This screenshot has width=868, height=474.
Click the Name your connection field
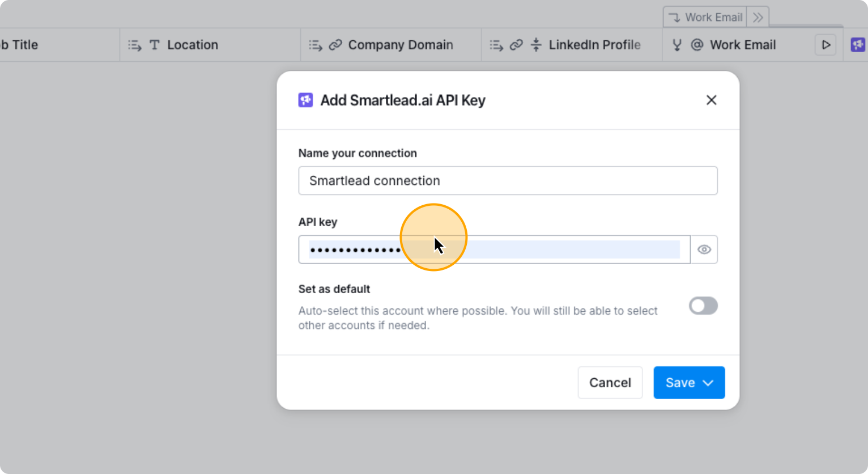[x=508, y=181]
